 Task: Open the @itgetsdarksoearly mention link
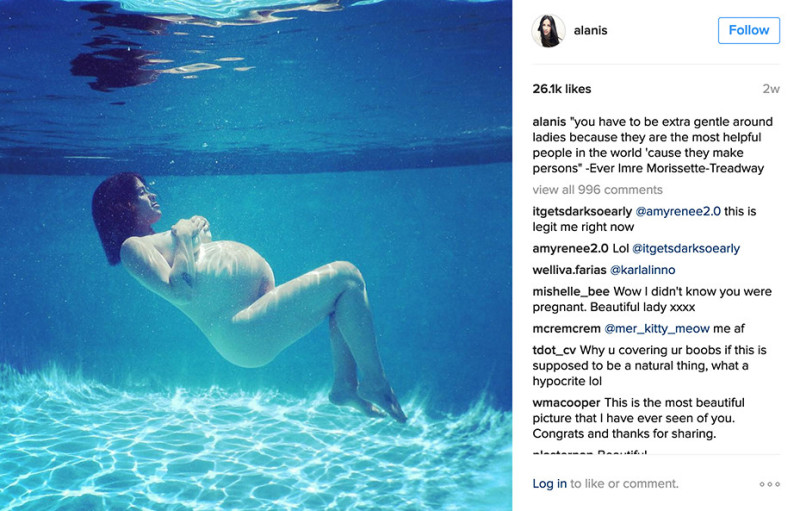click(x=686, y=248)
